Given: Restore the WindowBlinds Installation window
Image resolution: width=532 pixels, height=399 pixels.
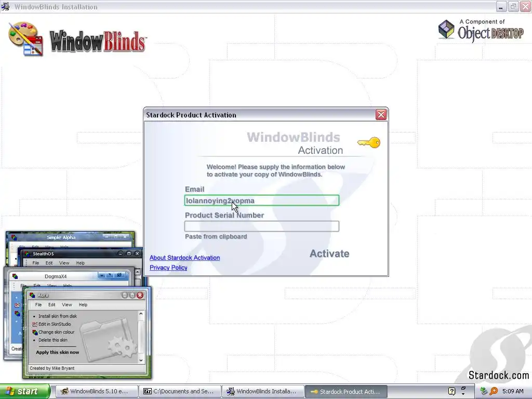Looking at the screenshot, I should (513, 6).
